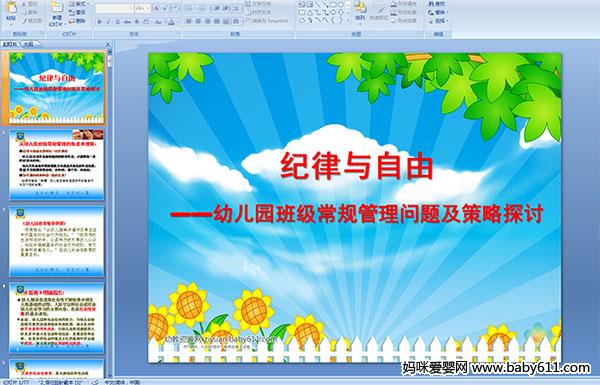Open the font size dropdown showing 24
Viewport: 600px width, 385px height.
tap(142, 8)
